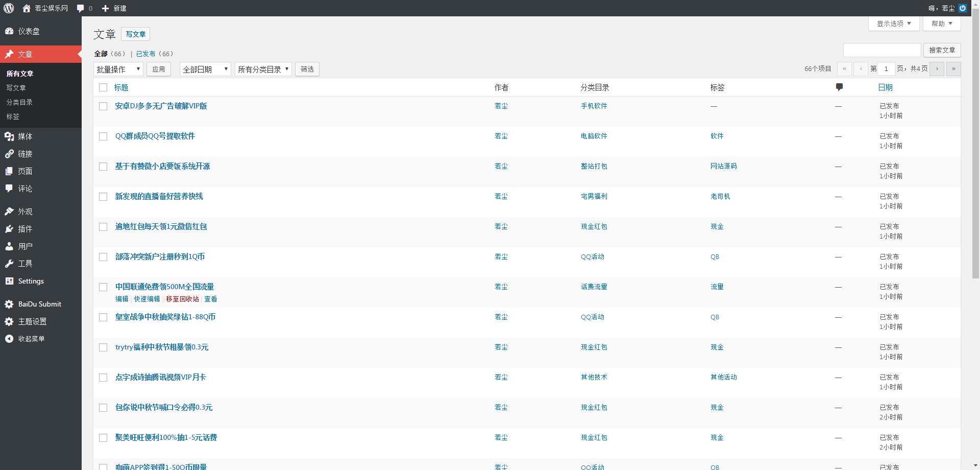Open the 全部日期 date filter dropdown

pyautogui.click(x=205, y=69)
